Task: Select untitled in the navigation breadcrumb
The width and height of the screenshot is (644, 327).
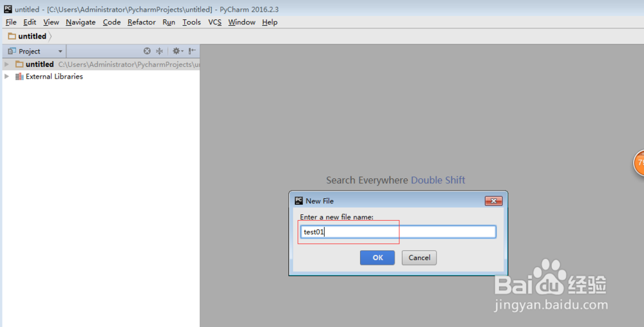Action: click(x=32, y=36)
